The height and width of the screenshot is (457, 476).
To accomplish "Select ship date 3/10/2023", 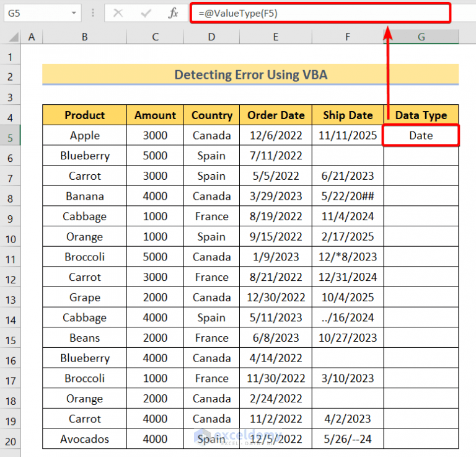I will [348, 378].
